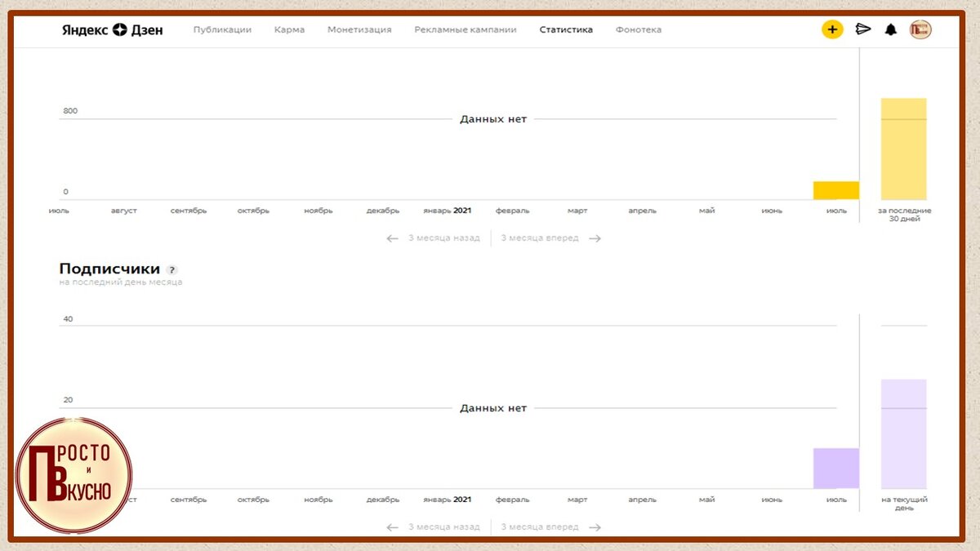
Task: Open the Карма tab
Action: pyautogui.click(x=289, y=29)
